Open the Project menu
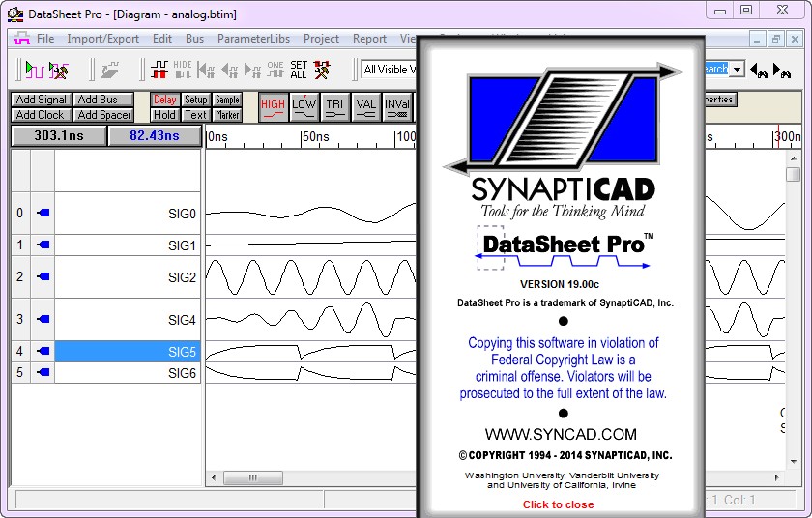 pos(321,39)
